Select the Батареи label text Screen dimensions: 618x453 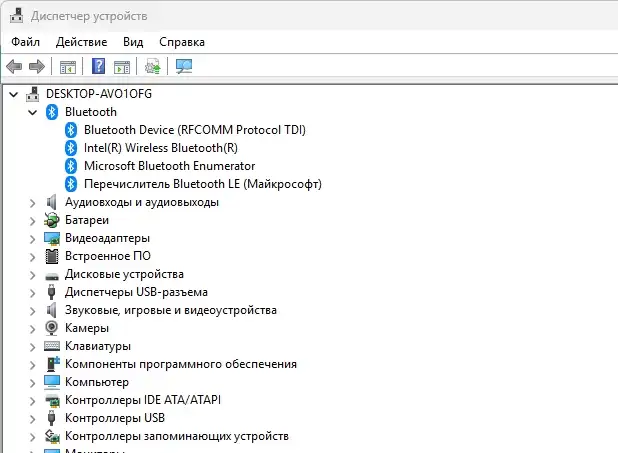(87, 220)
